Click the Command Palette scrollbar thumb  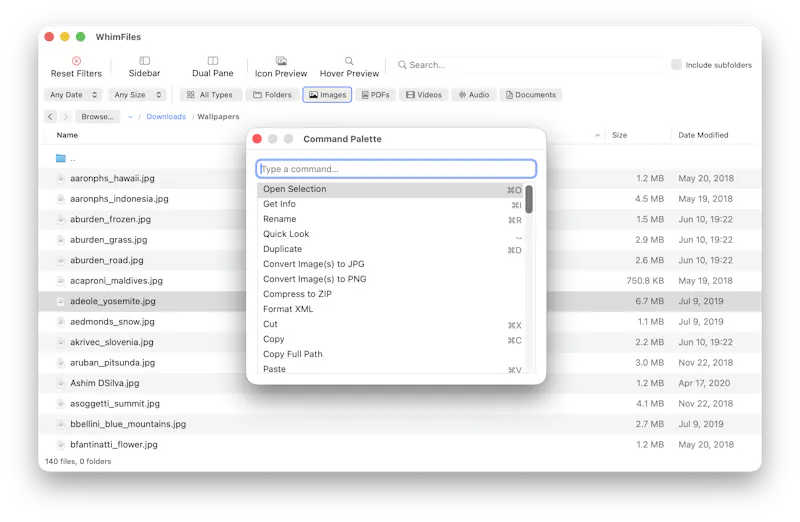[x=529, y=199]
